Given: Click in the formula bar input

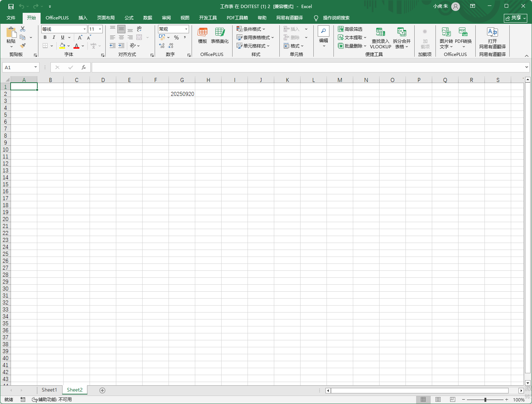Looking at the screenshot, I should (308, 67).
